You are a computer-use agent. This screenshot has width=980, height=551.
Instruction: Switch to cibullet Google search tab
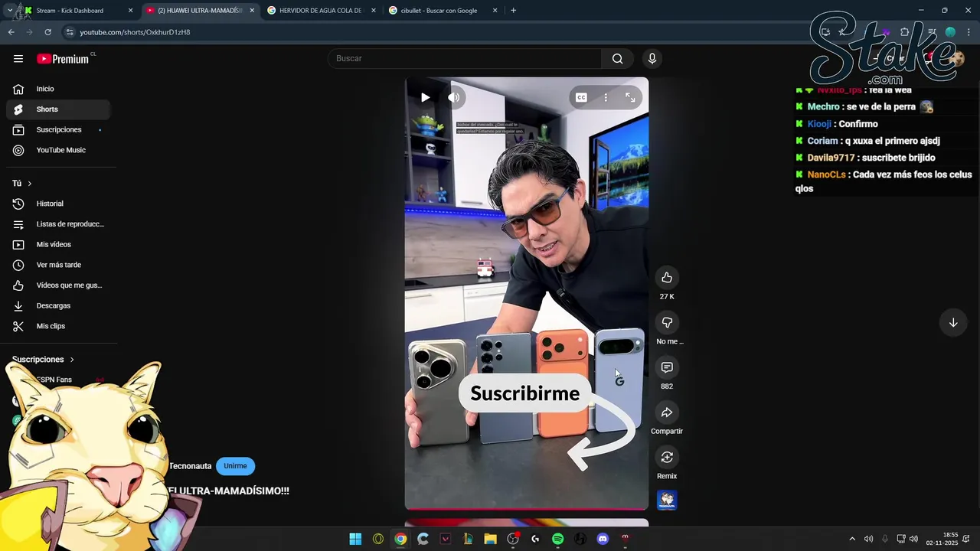(443, 11)
